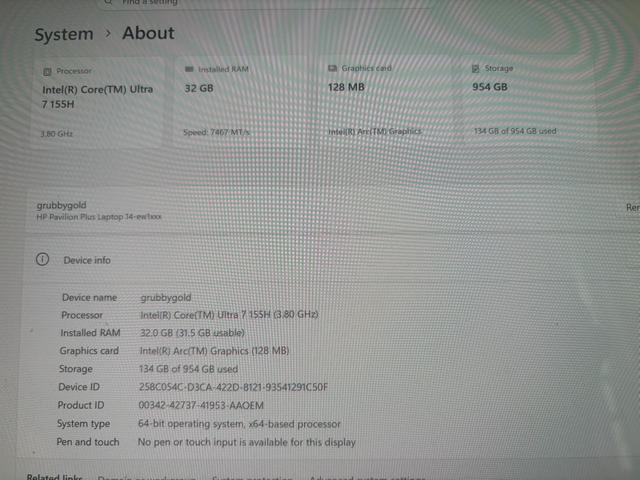640x480 pixels.
Task: Select the 64-bit operating system value
Action: tap(239, 424)
